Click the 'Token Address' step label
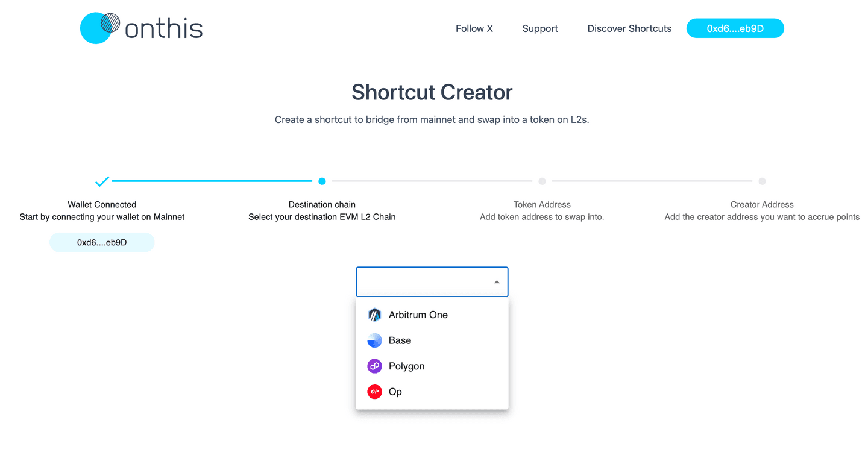868x467 pixels. 542,205
